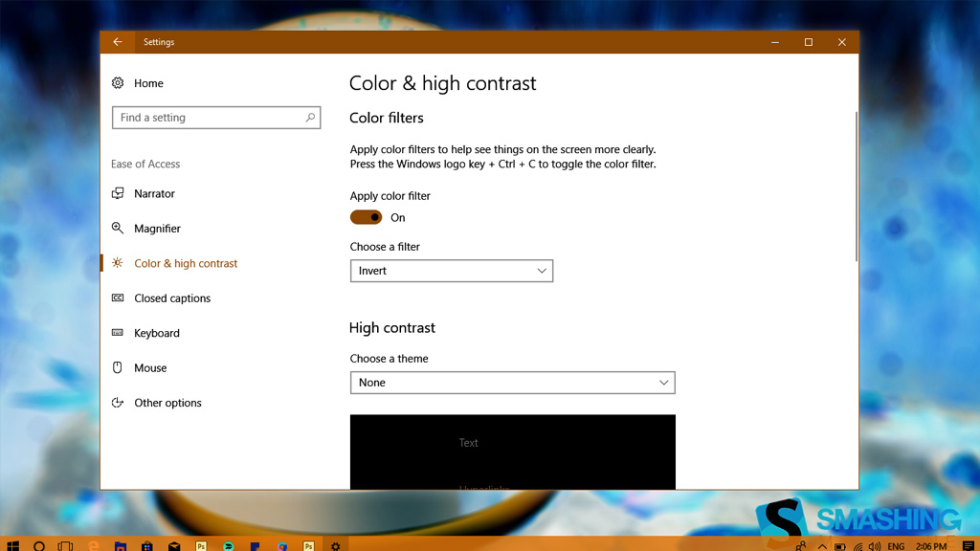Click the battery icon in system tray
The height and width of the screenshot is (551, 980).
click(840, 546)
